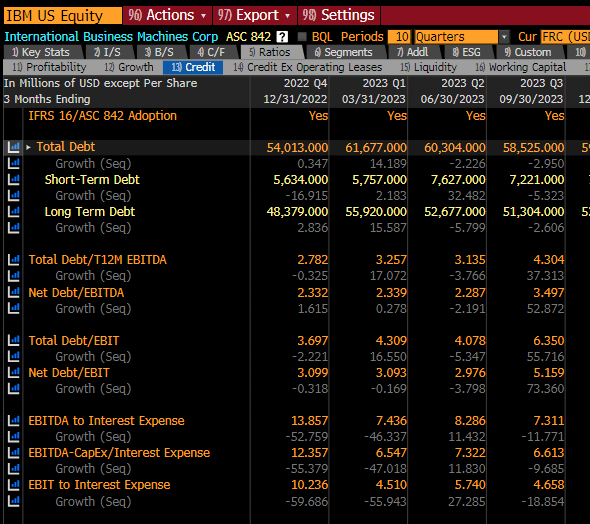590x524 pixels.
Task: Chart the Growth row under Short-Term Debt
Action: pyautogui.click(x=14, y=195)
